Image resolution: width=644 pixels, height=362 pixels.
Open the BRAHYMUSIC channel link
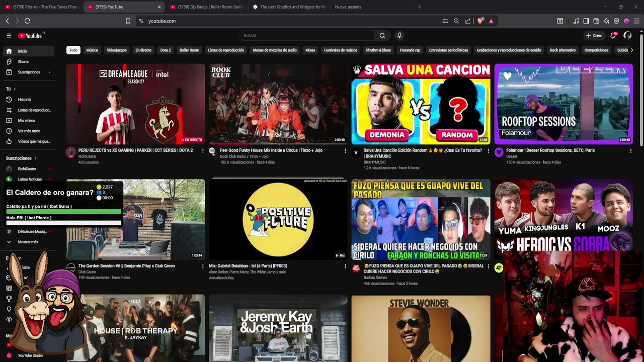pos(375,162)
